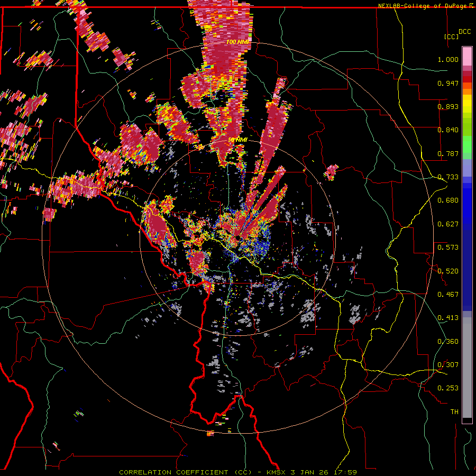Click the TH threshold label

[454, 412]
